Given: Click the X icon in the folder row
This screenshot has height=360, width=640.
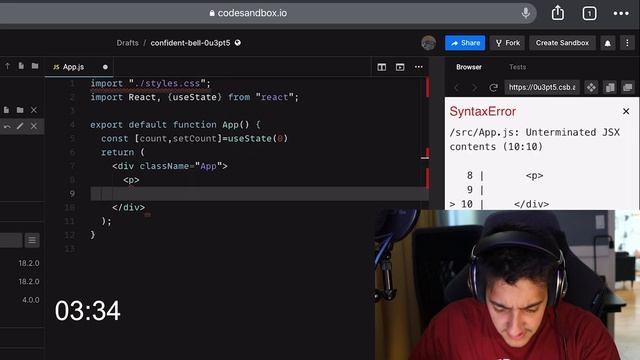Looking at the screenshot, I should coord(34,110).
